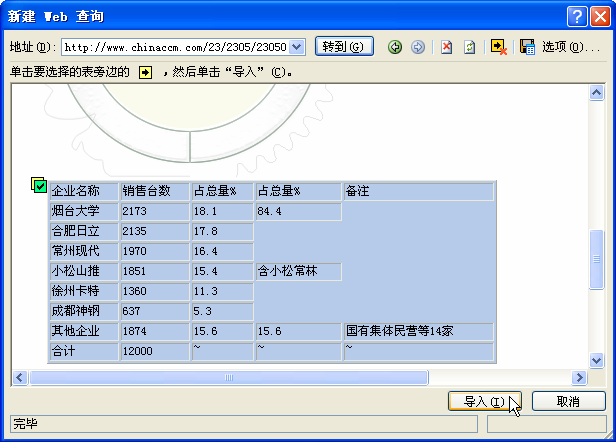
Task: Click the horizontal scrollbar left arrow
Action: [x=19, y=377]
